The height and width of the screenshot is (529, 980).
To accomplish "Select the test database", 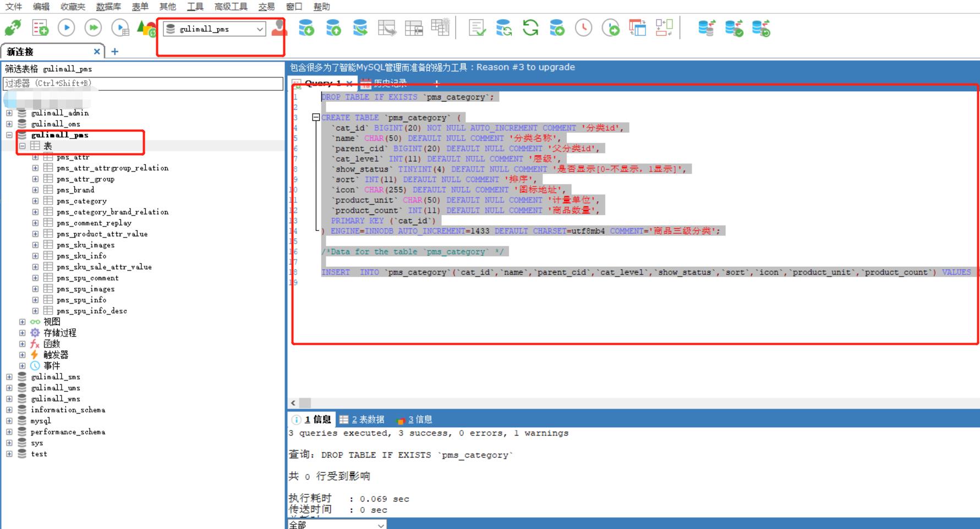I will (39, 454).
